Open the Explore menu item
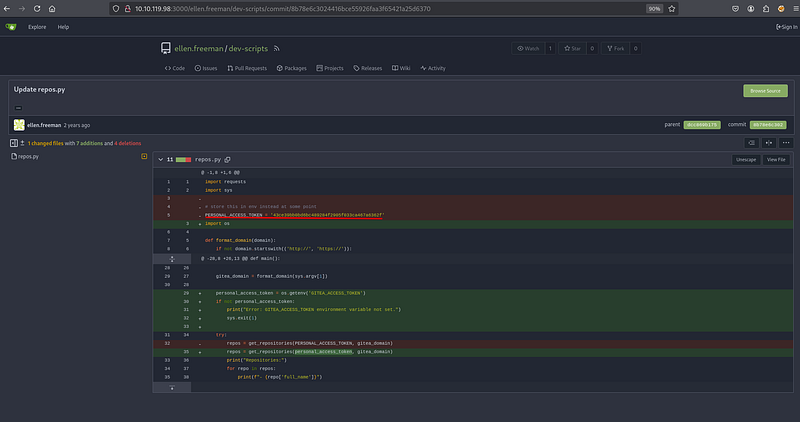 click(36, 27)
